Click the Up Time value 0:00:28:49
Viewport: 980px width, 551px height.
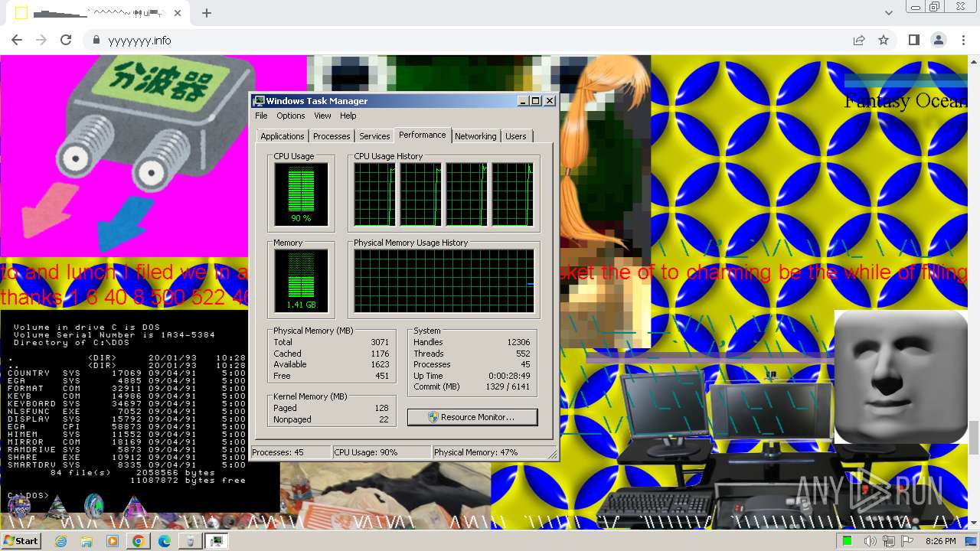tap(509, 376)
